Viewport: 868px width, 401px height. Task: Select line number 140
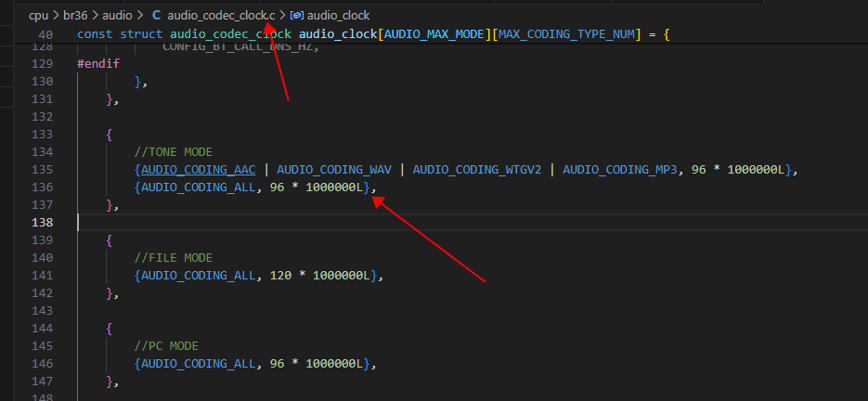pos(42,257)
